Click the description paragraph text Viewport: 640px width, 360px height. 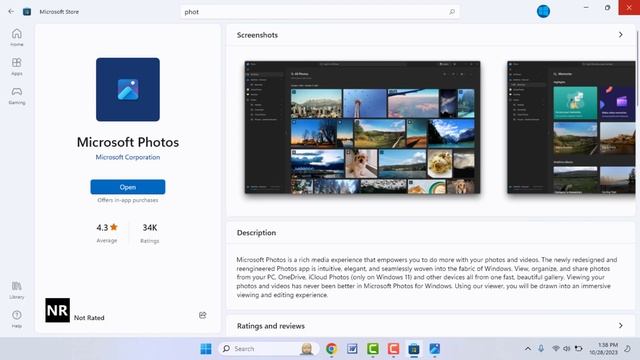click(x=427, y=277)
